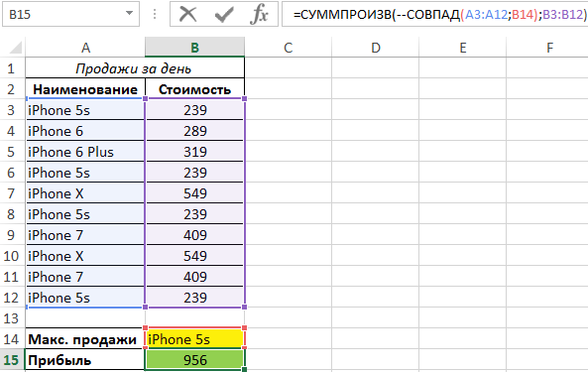
Task: Click the value 319 in row 5
Action: (x=195, y=152)
